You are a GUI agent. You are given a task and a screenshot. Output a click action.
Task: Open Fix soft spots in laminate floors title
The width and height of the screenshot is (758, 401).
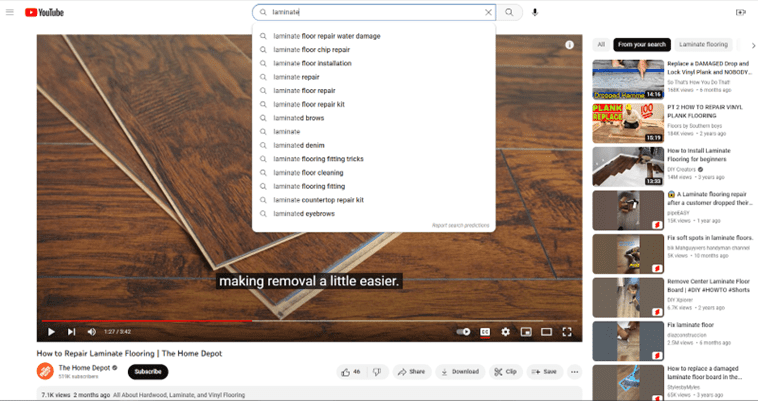[x=710, y=238]
